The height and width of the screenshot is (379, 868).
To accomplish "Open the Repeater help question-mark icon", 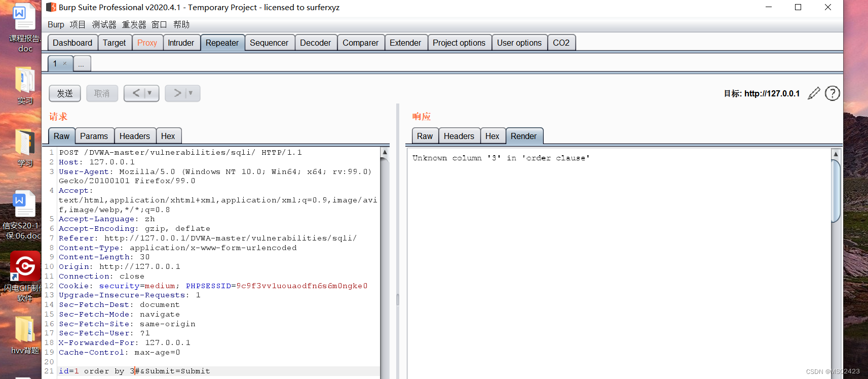I will coord(833,93).
